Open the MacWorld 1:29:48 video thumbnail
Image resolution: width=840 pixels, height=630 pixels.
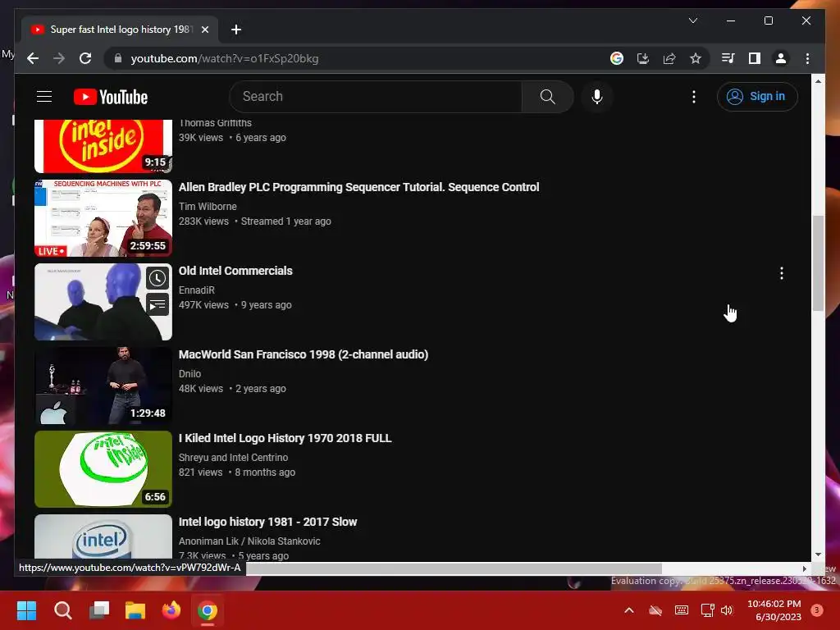click(103, 386)
